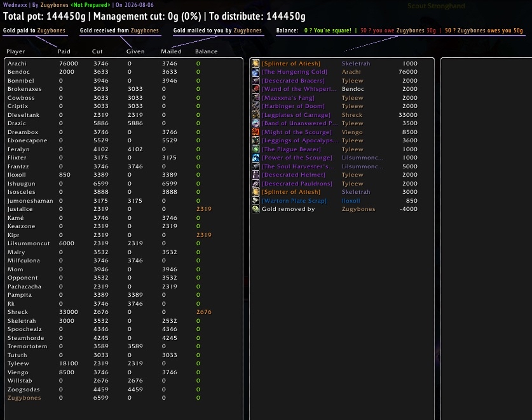Click the Desecrated Helmet item icon

tap(256, 175)
